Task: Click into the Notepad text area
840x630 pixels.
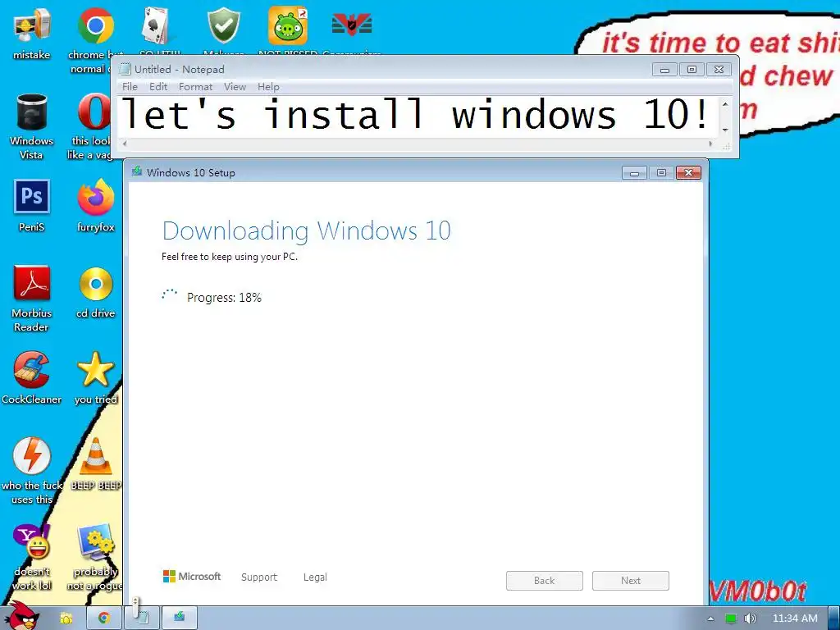Action: pos(418,116)
